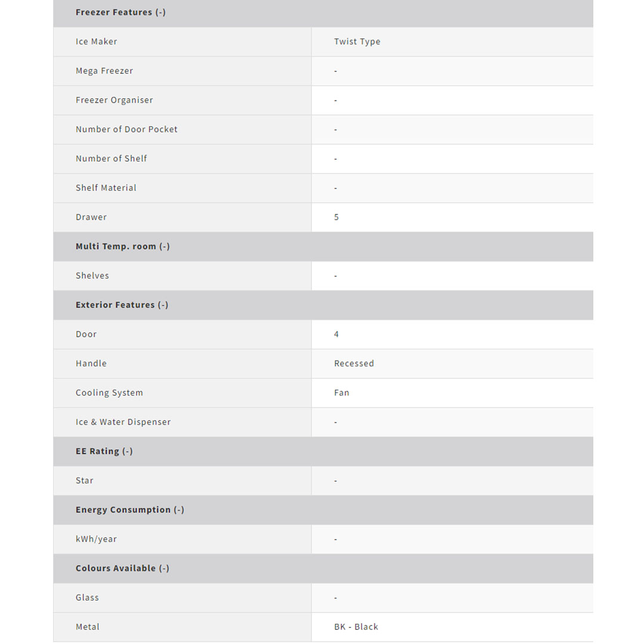
Task: Click the Shelf Material label
Action: coord(106,188)
